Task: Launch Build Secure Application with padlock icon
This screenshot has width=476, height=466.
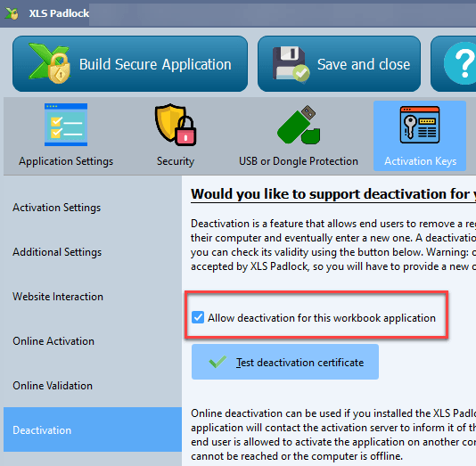Action: click(130, 64)
